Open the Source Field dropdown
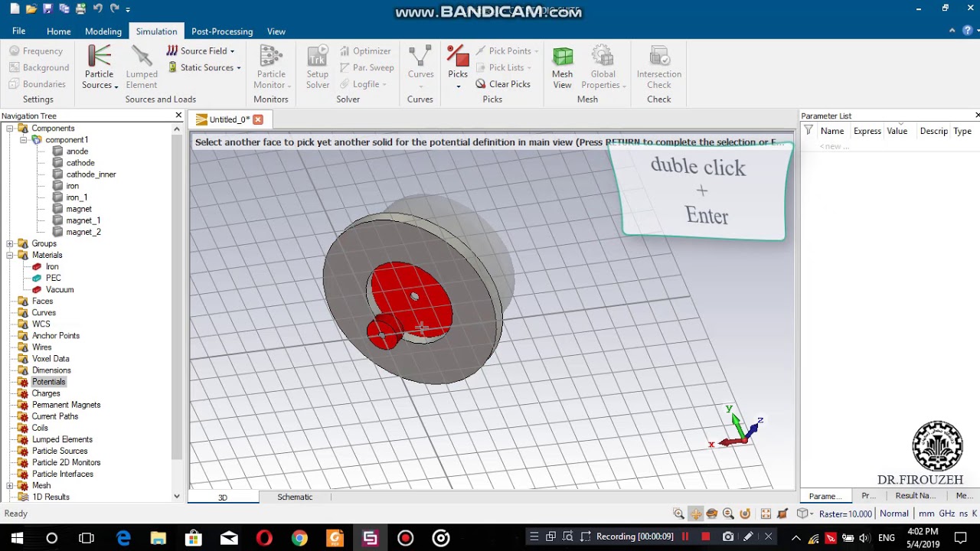This screenshot has height=551, width=980. (x=201, y=51)
